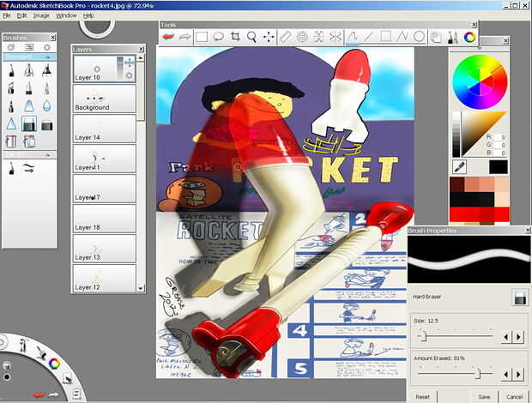Open the brush library list icon
Screen dimensions: 532x403
[x=29, y=47]
